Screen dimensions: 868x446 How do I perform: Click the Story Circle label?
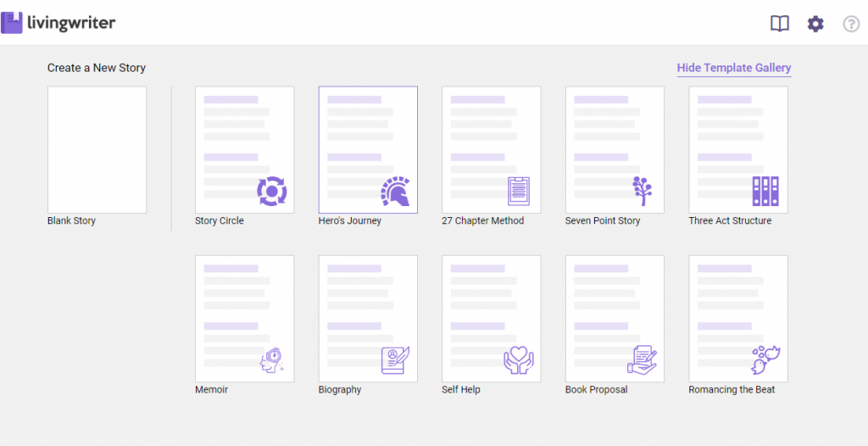220,220
